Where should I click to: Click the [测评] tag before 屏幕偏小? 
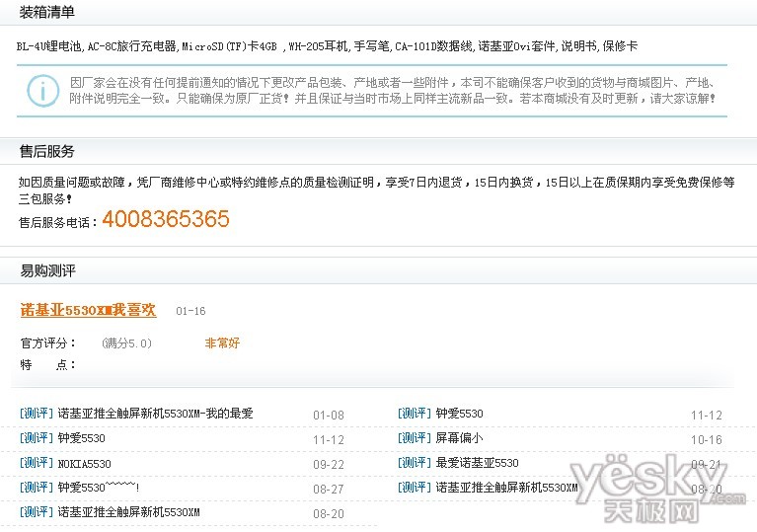click(x=415, y=438)
